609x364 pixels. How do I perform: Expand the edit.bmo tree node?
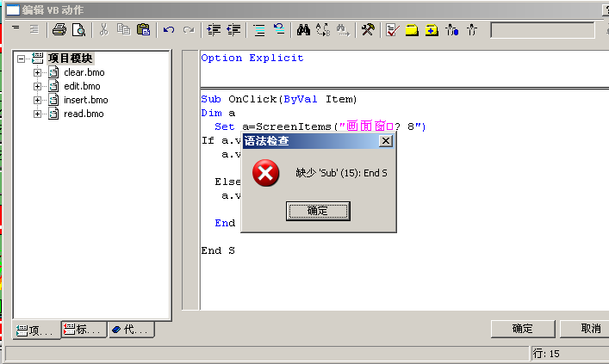[37, 86]
